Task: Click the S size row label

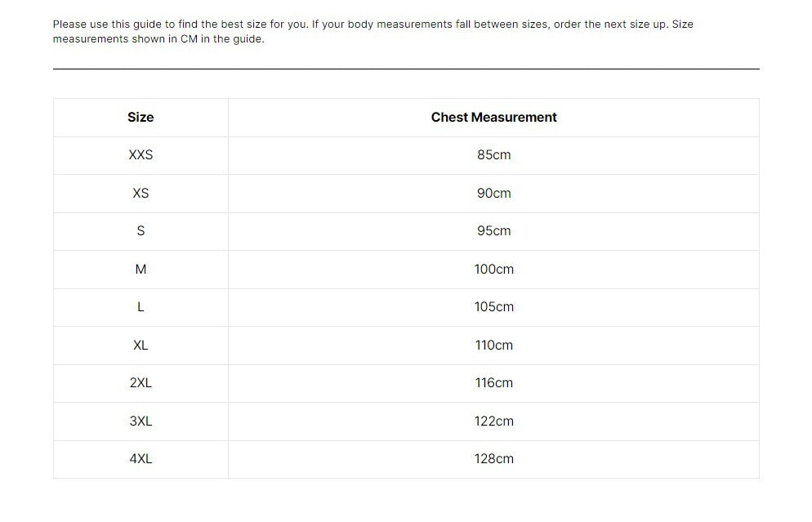Action: [x=141, y=231]
